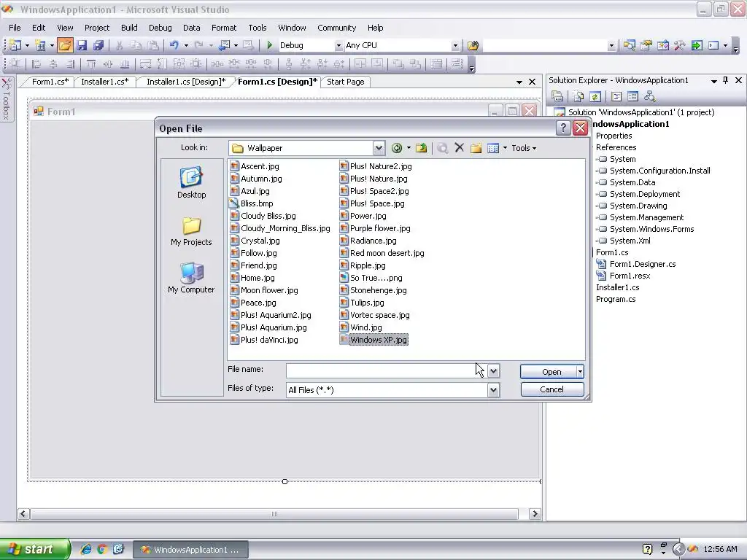Click inside the File name input field
The width and height of the screenshot is (747, 560).
[x=387, y=370]
